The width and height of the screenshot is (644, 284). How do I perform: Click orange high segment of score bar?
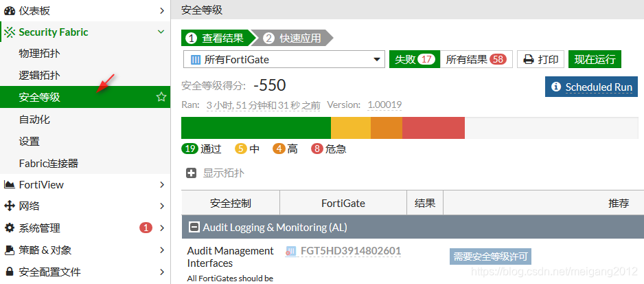[387, 128]
